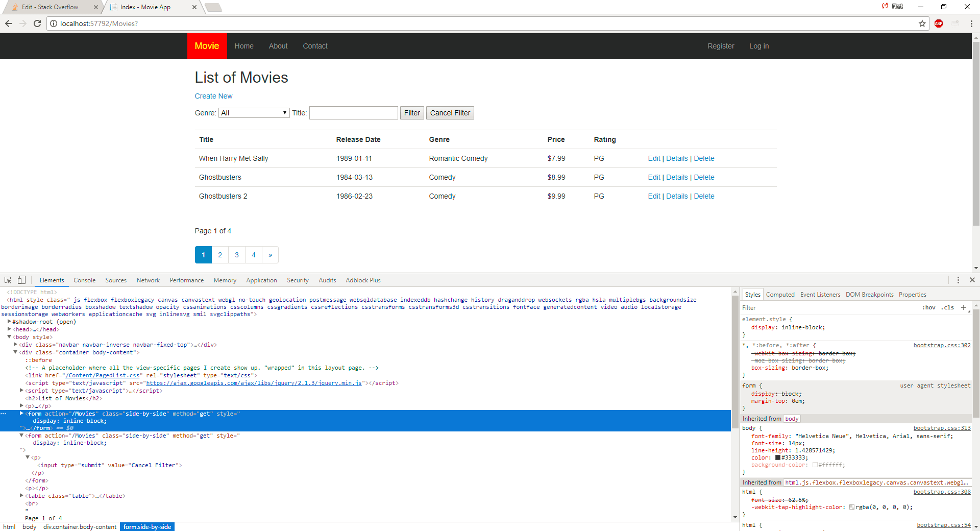This screenshot has width=980, height=531.
Task: Open the Genre dropdown
Action: click(x=254, y=113)
